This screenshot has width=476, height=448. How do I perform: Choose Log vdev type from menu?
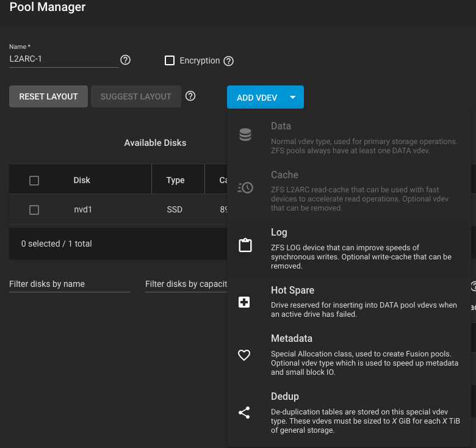[349, 248]
